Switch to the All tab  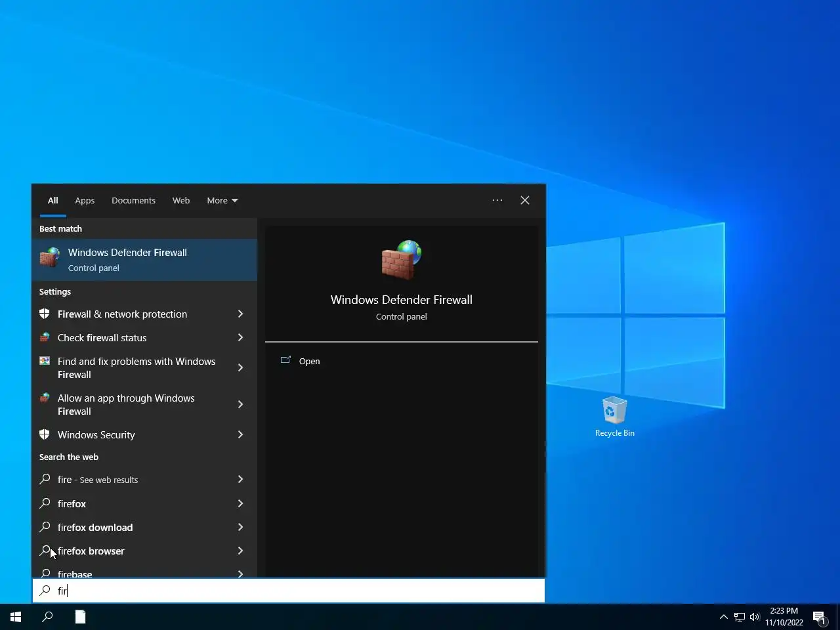(x=53, y=200)
